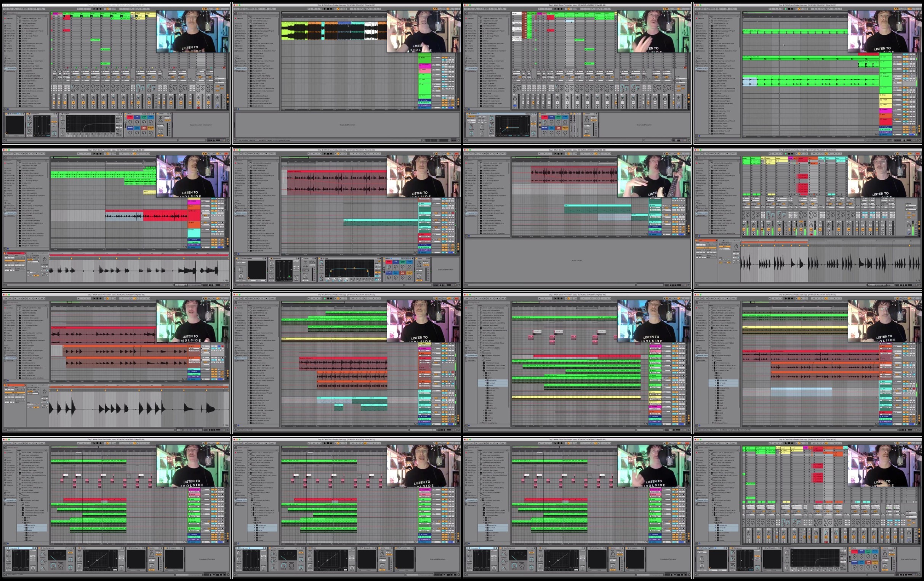Select the long cyan MIDI clip in the guitar frame

[598, 209]
